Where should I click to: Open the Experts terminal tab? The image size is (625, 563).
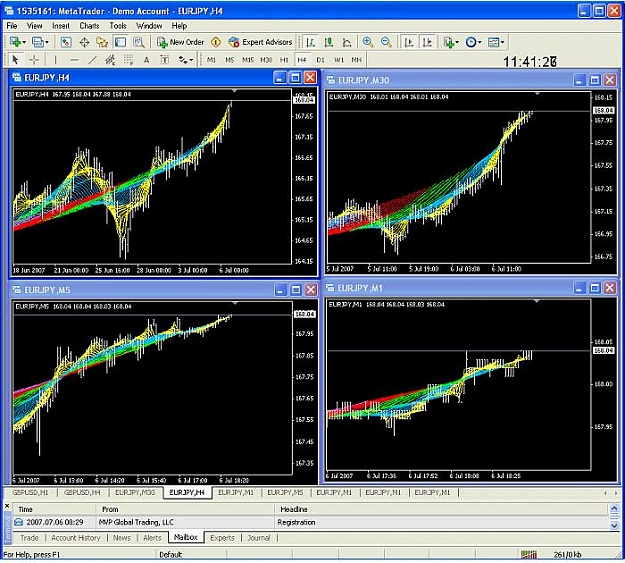click(x=222, y=538)
